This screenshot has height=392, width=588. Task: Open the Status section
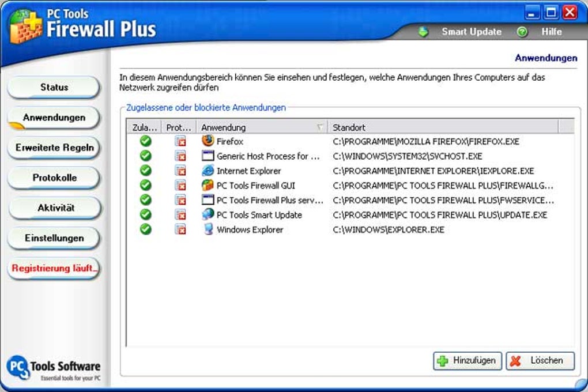[54, 87]
